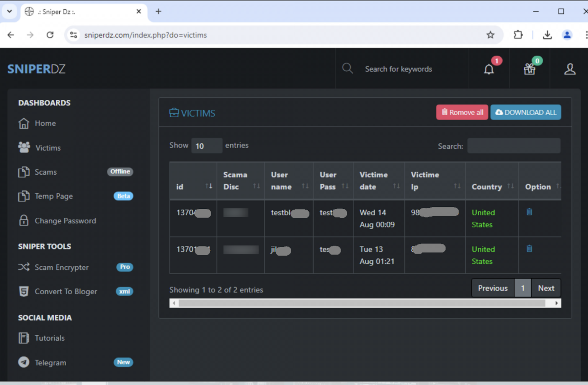Bookmark this page with the star icon
Image resolution: width=588 pixels, height=385 pixels.
490,35
